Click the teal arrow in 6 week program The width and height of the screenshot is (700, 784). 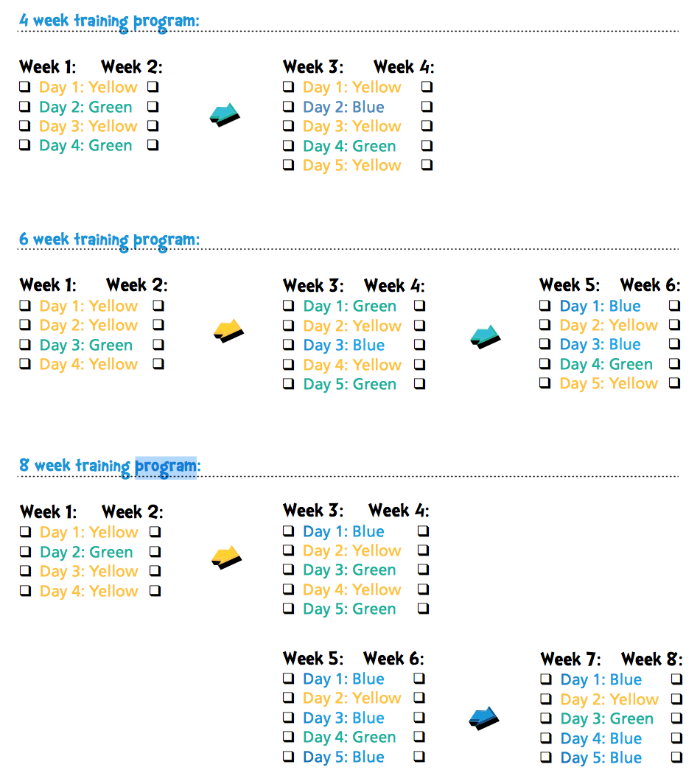[485, 336]
